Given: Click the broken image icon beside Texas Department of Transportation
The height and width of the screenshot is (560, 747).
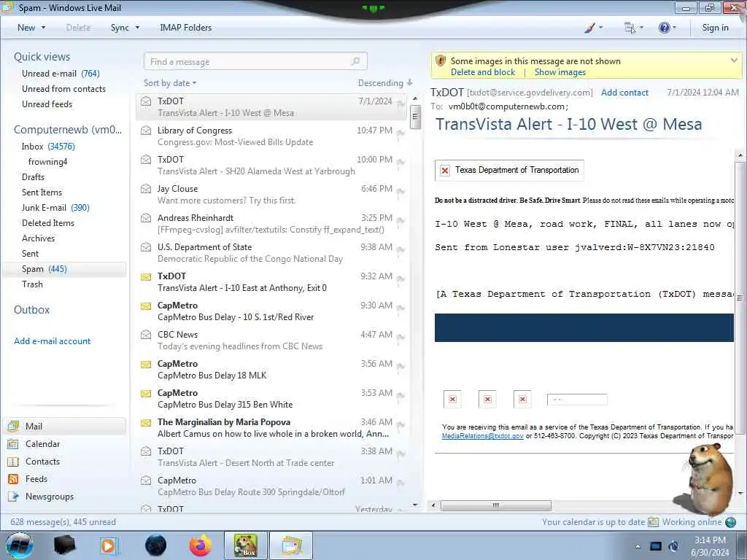Looking at the screenshot, I should [445, 171].
